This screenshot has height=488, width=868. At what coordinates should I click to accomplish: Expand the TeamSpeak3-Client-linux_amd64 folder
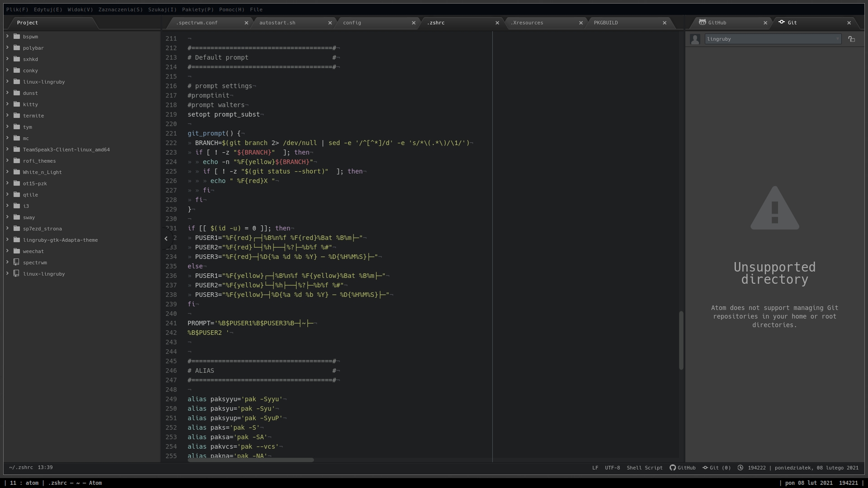click(x=7, y=149)
